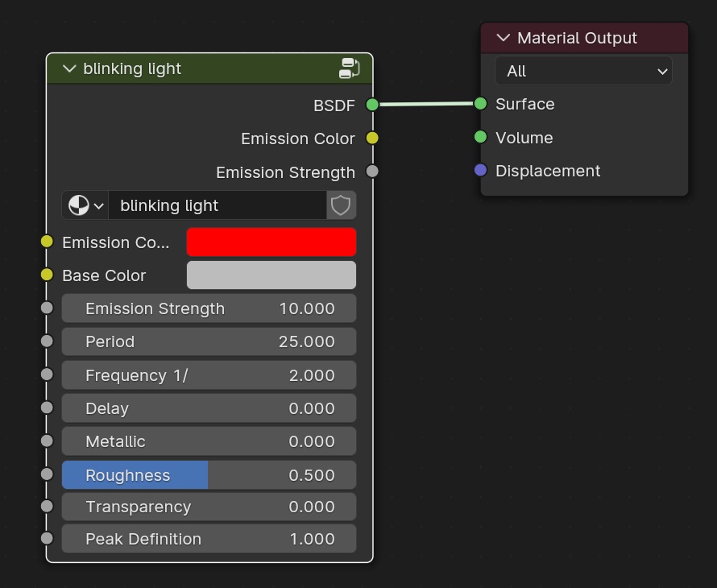
Task: Collapse the blinking light node
Action: coord(69,68)
